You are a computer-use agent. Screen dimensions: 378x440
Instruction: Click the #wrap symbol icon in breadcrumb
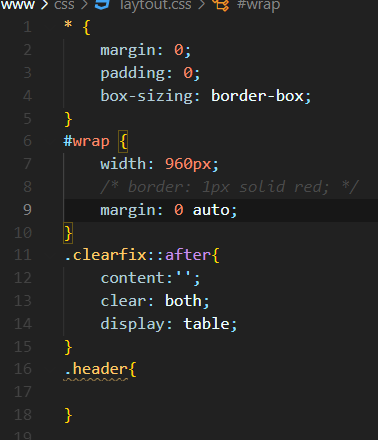(x=221, y=5)
